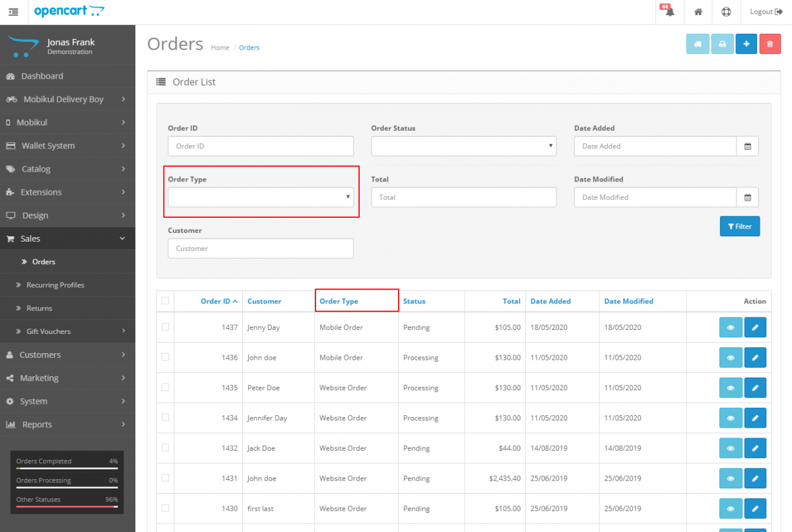Add a new order with plus button
The height and width of the screenshot is (532, 792).
(746, 44)
